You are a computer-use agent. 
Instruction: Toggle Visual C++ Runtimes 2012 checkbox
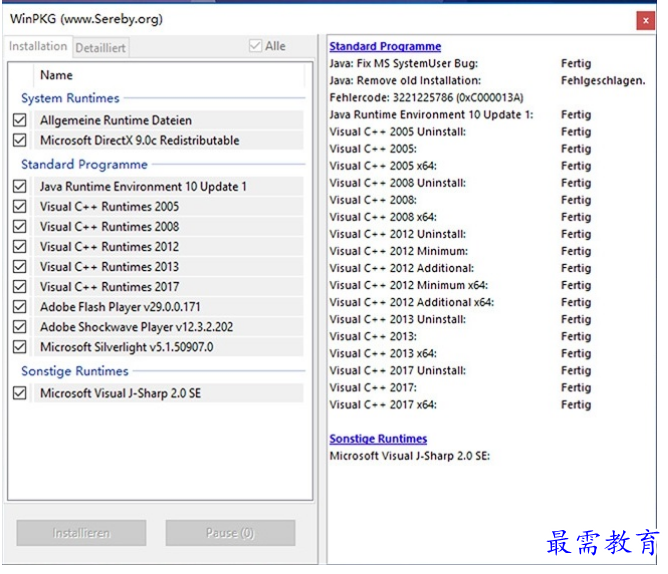[20, 246]
